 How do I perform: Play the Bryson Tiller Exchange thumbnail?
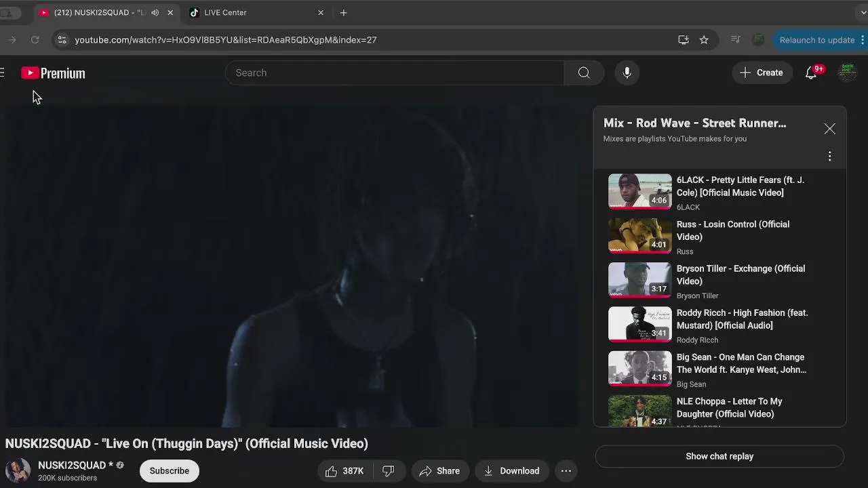click(x=639, y=280)
